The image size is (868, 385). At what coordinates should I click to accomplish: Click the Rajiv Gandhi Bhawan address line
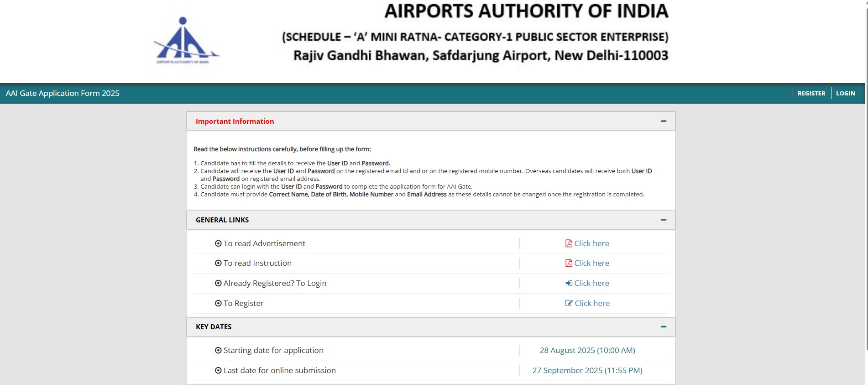point(481,55)
